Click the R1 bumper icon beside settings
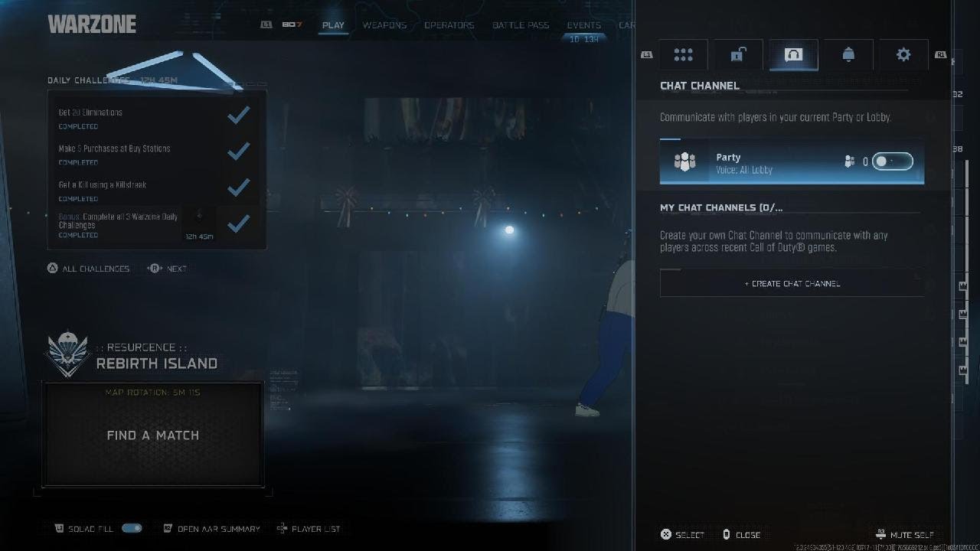The width and height of the screenshot is (980, 551). pyautogui.click(x=941, y=54)
